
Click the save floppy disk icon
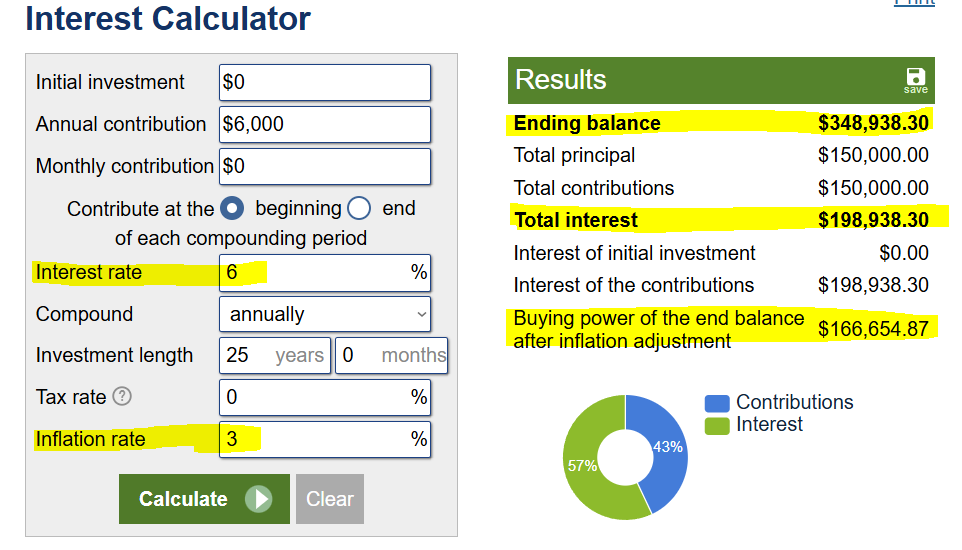(x=915, y=80)
